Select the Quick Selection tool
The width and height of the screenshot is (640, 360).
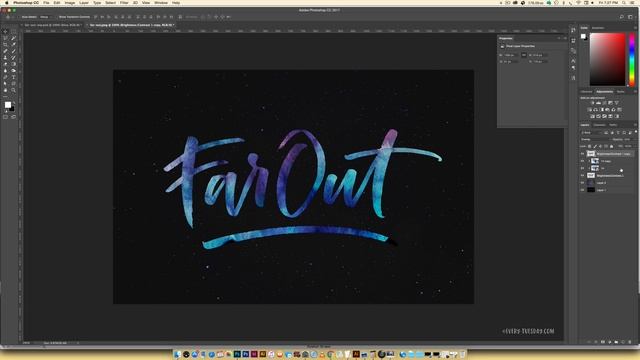13,38
